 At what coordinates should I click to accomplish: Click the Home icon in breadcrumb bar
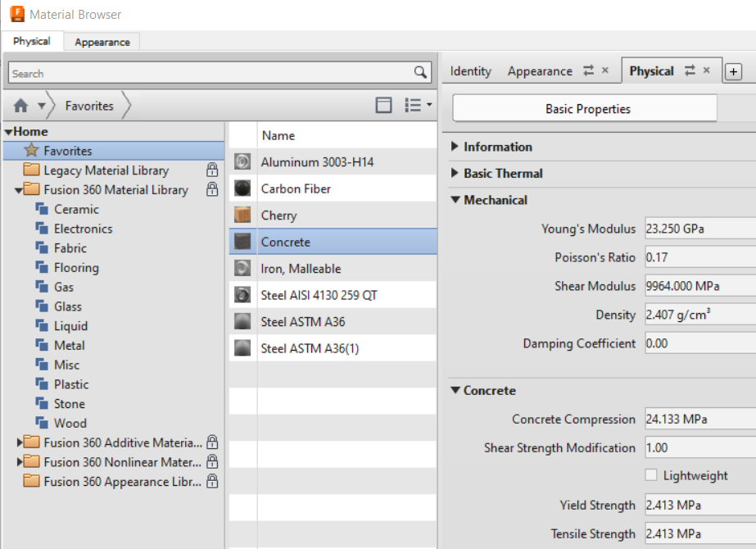pos(20,105)
